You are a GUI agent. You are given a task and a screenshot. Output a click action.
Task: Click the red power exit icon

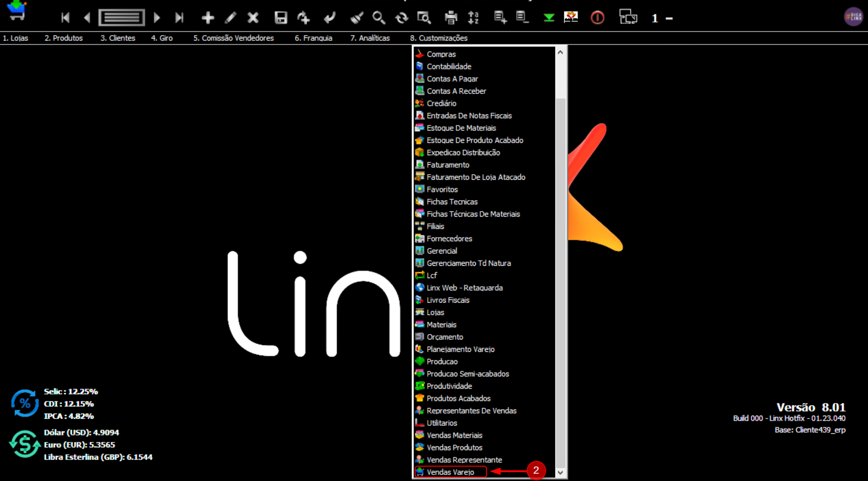(597, 18)
